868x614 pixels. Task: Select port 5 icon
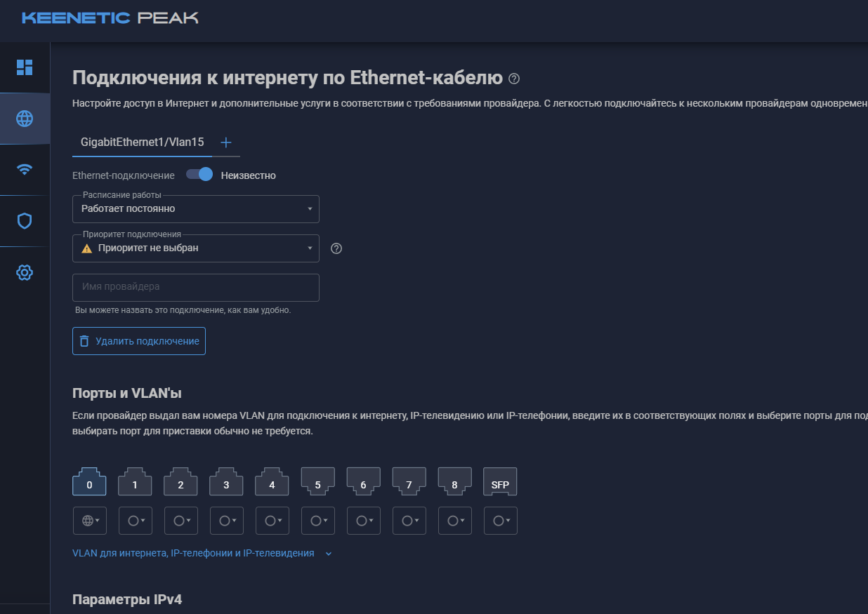(x=317, y=482)
